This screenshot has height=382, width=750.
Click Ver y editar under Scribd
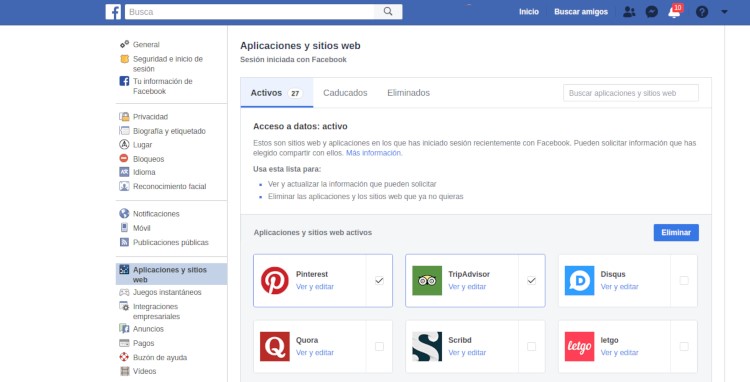coord(467,352)
